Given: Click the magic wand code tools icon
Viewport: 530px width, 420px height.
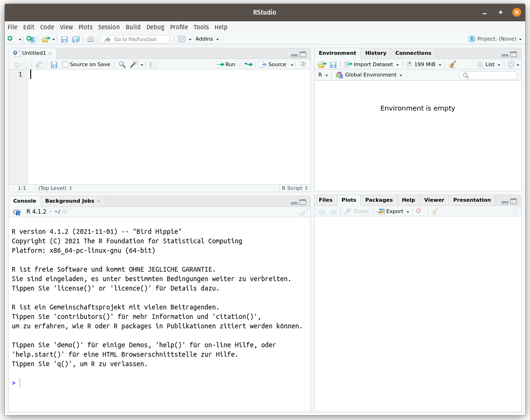Looking at the screenshot, I should click(x=134, y=65).
